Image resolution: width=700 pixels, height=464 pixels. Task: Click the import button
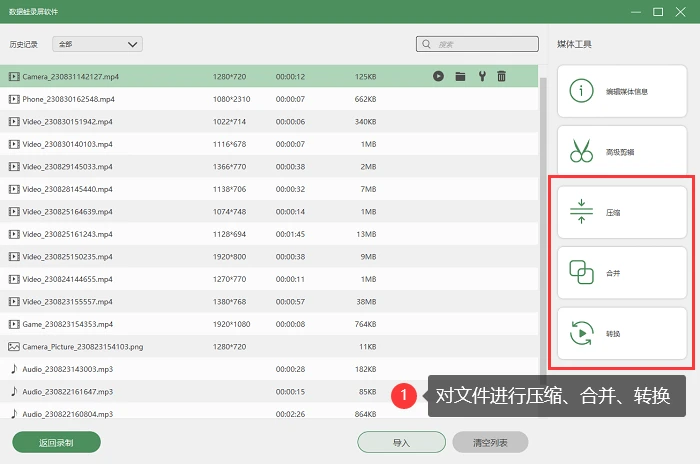[401, 442]
